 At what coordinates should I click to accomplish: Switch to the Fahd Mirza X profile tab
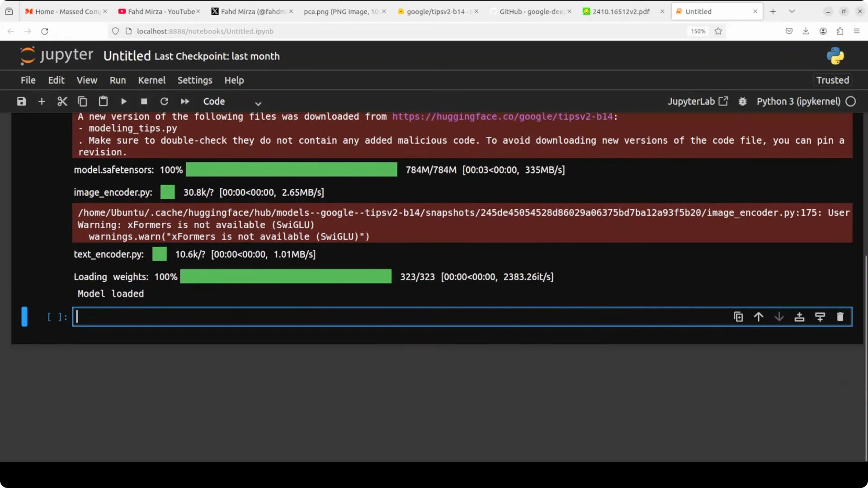pyautogui.click(x=252, y=11)
